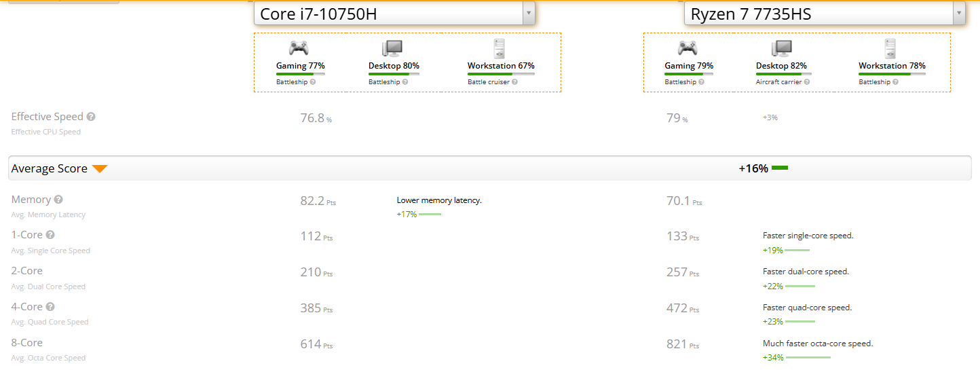Click the 2-Core row label
980x370 pixels.
point(27,271)
